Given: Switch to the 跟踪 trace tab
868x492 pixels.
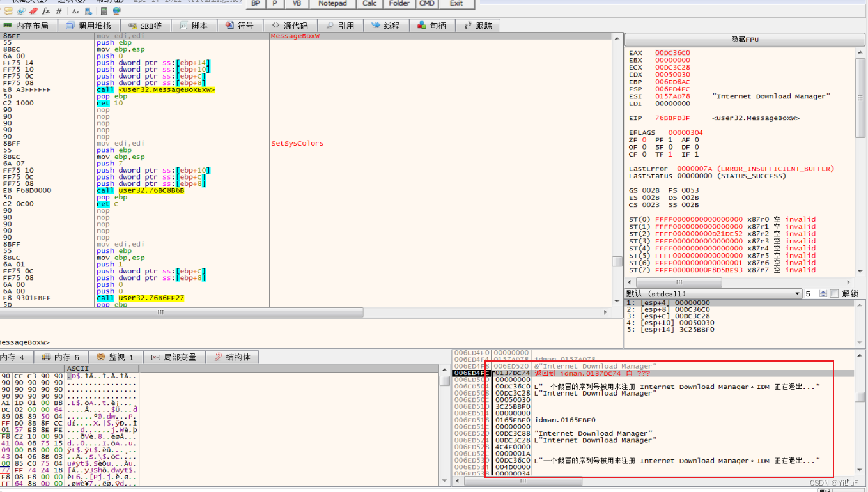Looking at the screenshot, I should pyautogui.click(x=478, y=26).
